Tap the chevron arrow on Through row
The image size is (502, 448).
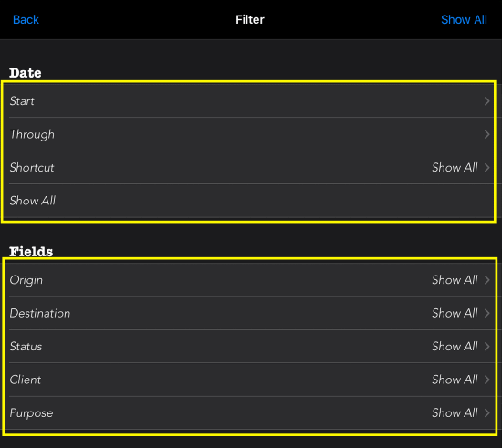click(487, 134)
